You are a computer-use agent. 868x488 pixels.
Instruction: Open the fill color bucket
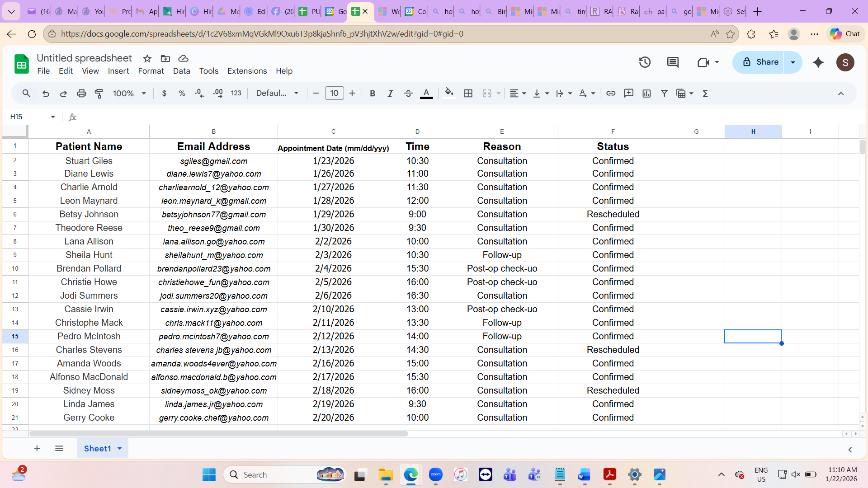[449, 94]
